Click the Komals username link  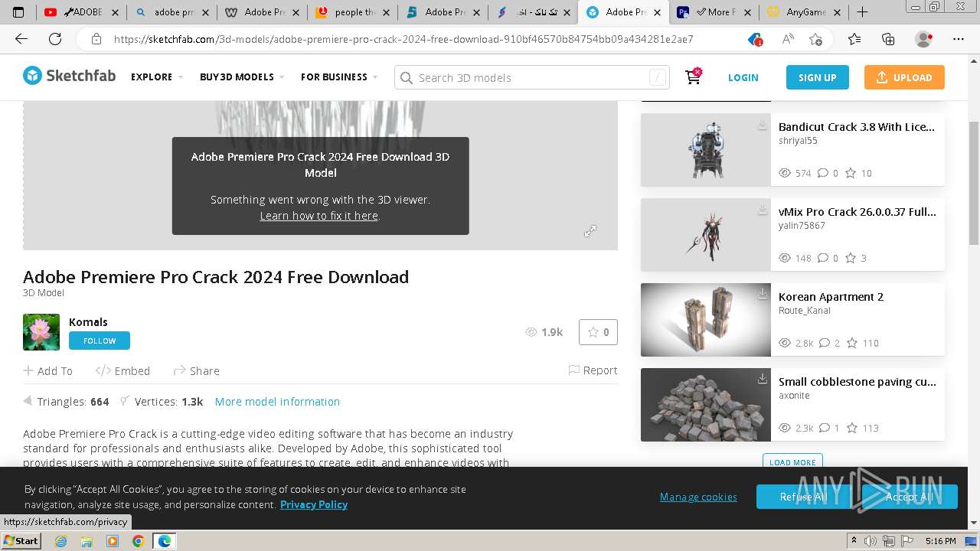[88, 322]
